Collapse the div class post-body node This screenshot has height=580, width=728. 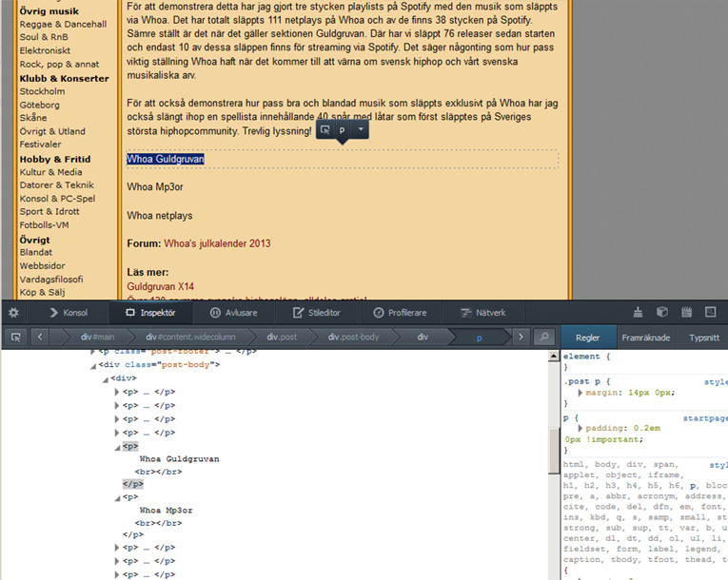click(93, 366)
